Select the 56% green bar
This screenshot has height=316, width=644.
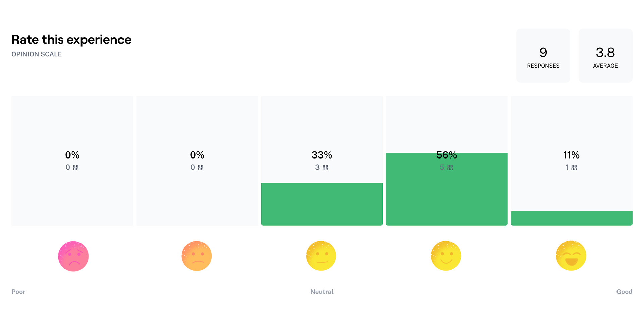[447, 189]
